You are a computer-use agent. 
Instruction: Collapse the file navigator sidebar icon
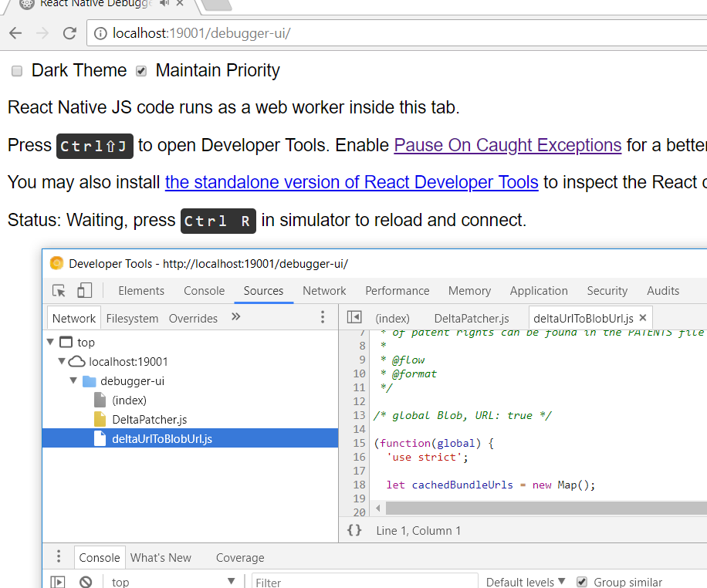coord(353,317)
